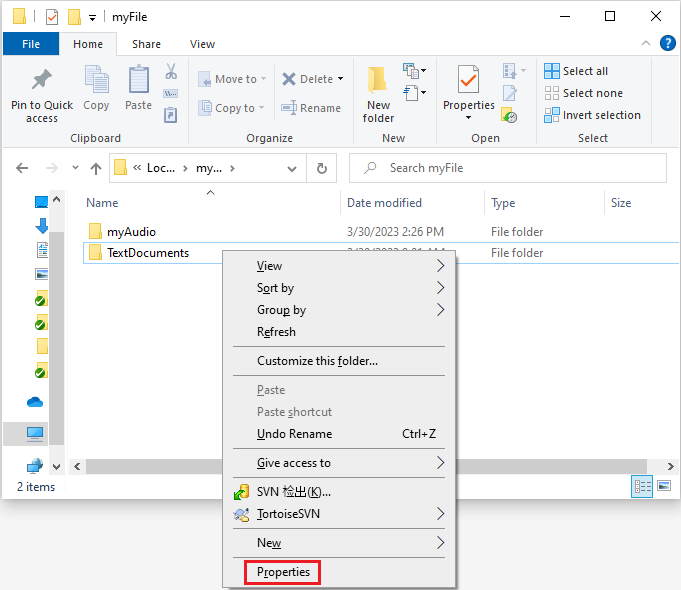This screenshot has width=681, height=590.
Task: Click the horizontal scrollbar right arrow
Action: click(x=671, y=466)
